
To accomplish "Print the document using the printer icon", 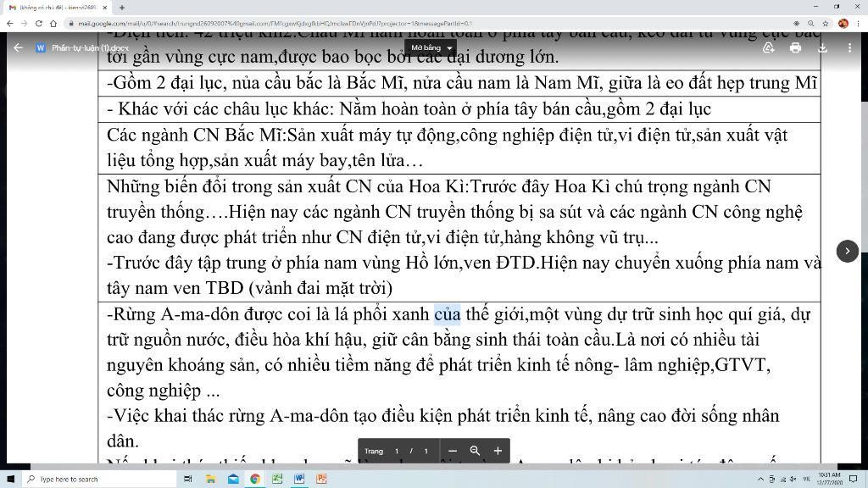I will [795, 48].
